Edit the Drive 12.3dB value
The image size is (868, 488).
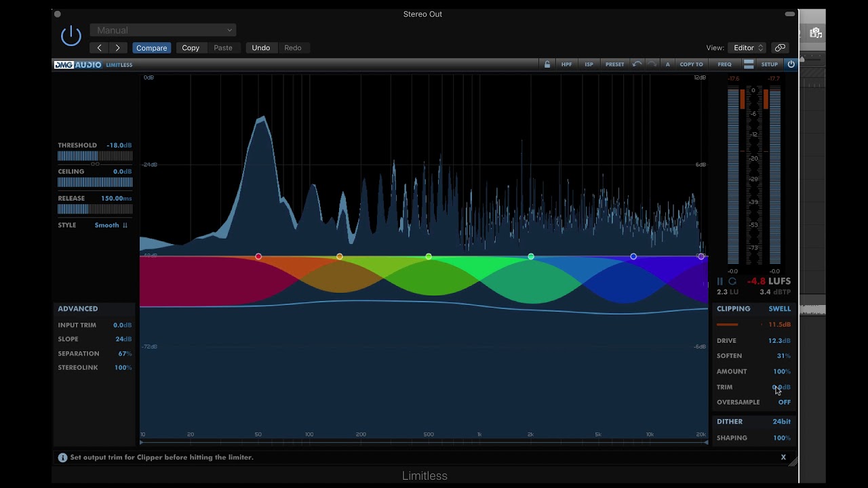pos(779,340)
